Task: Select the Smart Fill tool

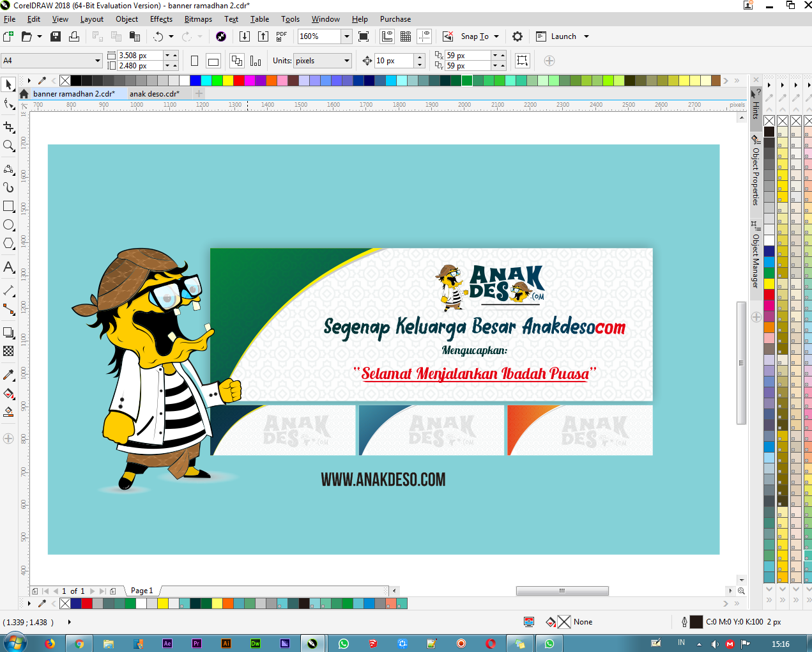Action: tap(8, 412)
